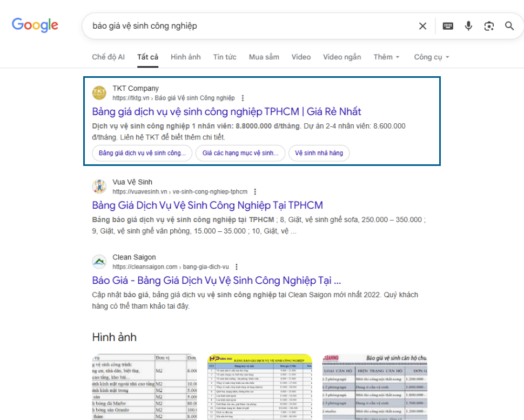
Task: Click the Vệ sinh nhà hàng chip
Action: 319,153
